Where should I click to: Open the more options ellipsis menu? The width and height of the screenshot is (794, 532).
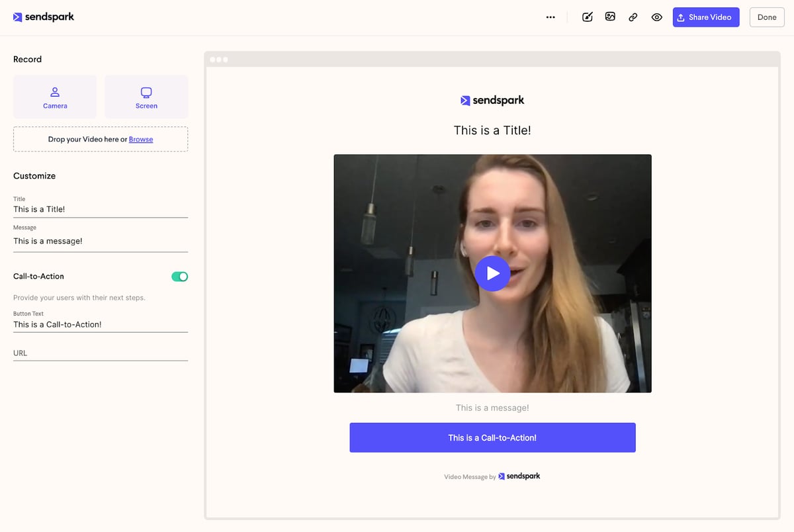click(550, 17)
